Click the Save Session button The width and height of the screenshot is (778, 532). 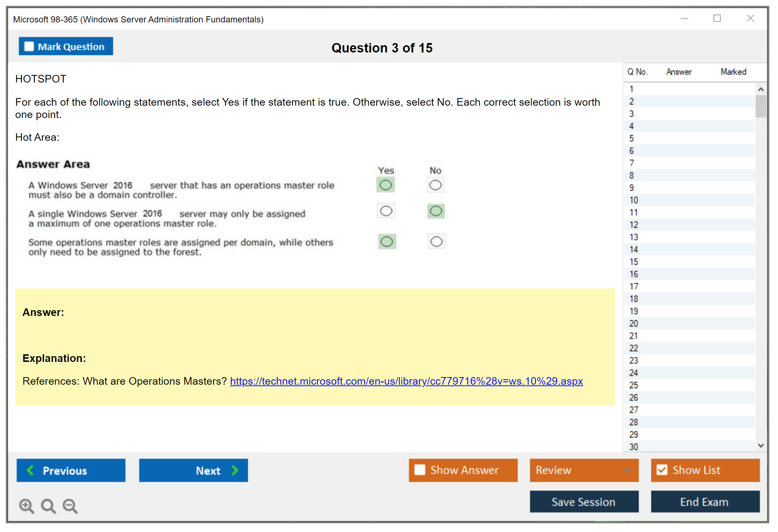[x=584, y=502]
